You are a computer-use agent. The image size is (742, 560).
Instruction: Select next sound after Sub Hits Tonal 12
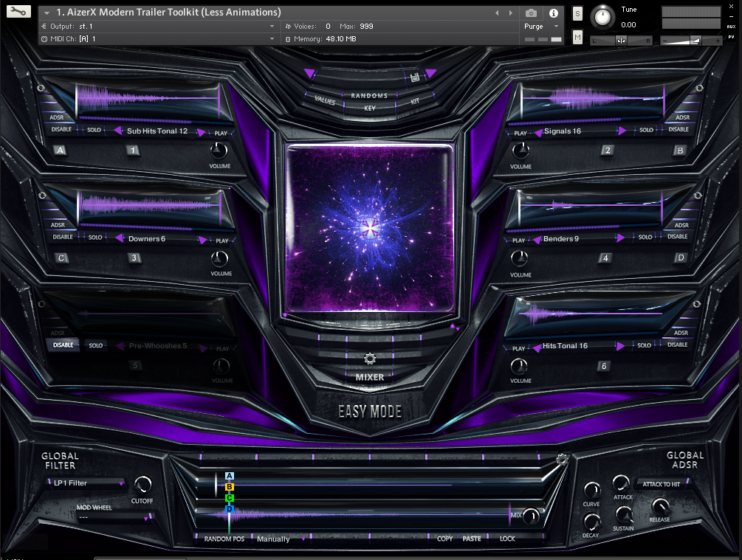(x=200, y=132)
